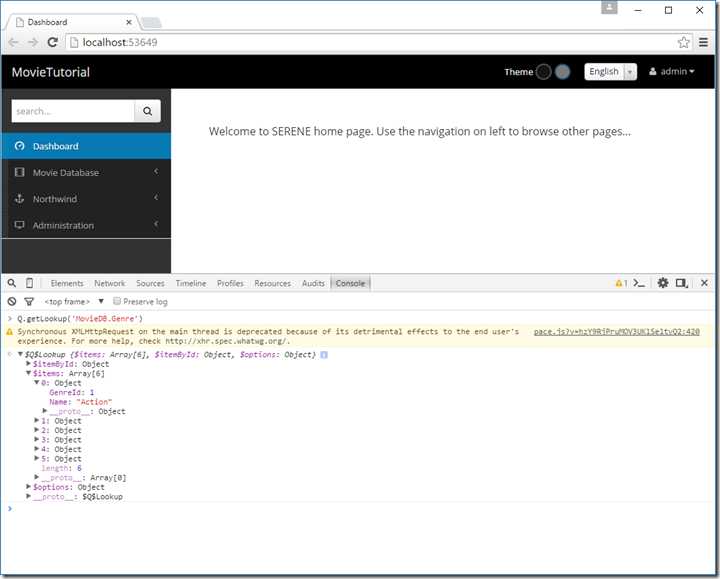Open the Dashboard sidebar item
This screenshot has width=720, height=579.
86,146
